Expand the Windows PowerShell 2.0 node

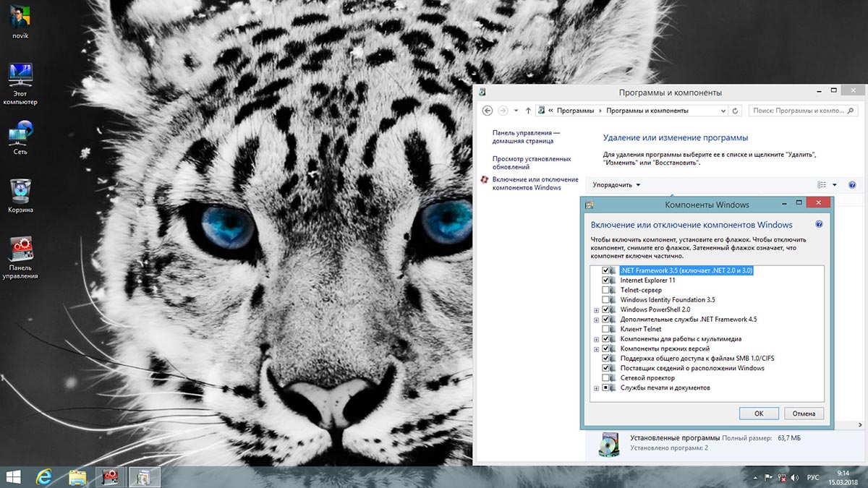(597, 309)
